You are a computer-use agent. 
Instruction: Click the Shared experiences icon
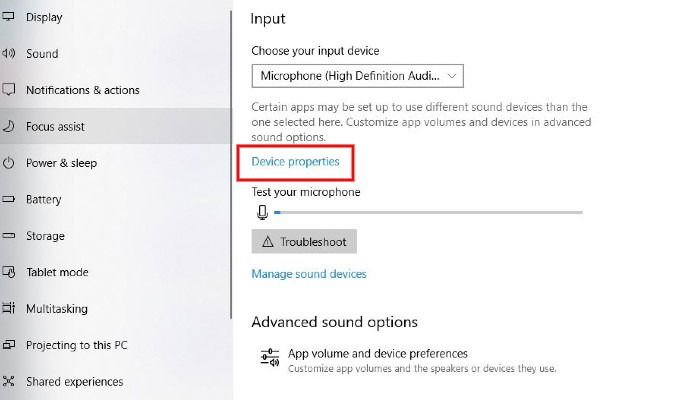[8, 381]
